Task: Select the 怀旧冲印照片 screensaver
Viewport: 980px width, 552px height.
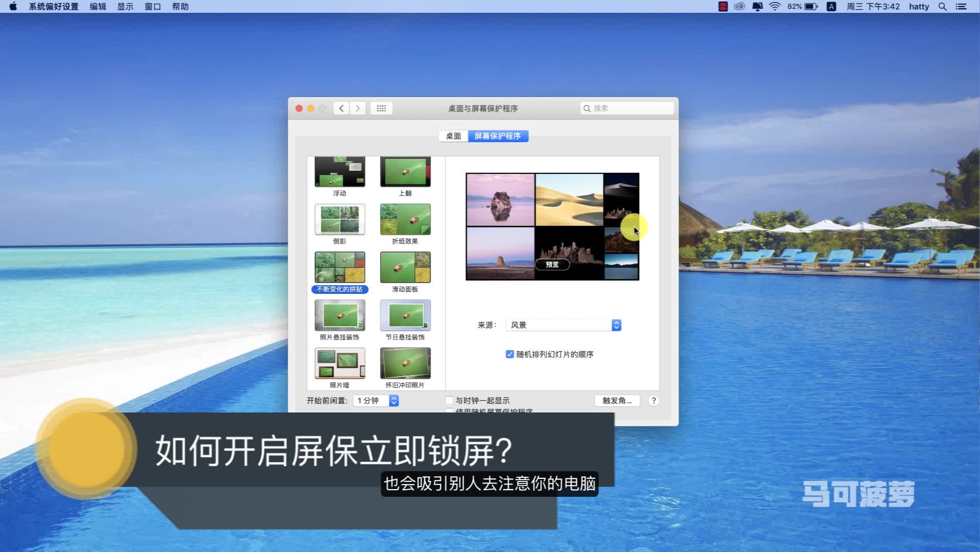Action: coord(405,362)
